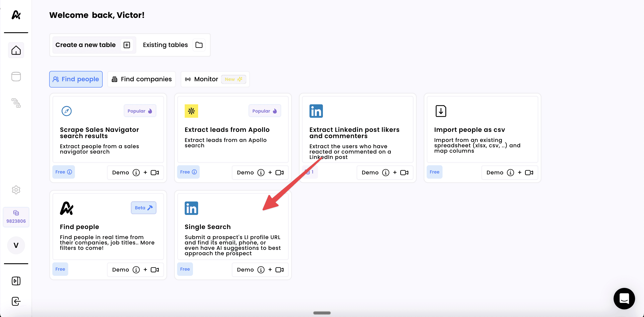Open Import people as csv card

click(482, 130)
